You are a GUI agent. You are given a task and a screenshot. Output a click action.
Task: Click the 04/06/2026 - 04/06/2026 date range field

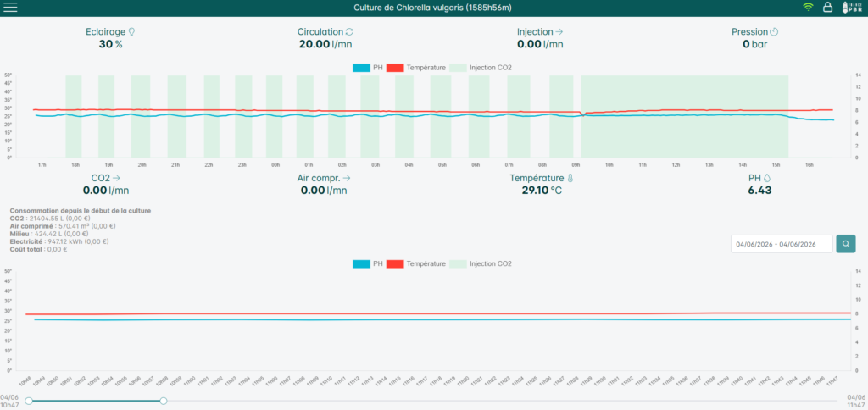782,244
